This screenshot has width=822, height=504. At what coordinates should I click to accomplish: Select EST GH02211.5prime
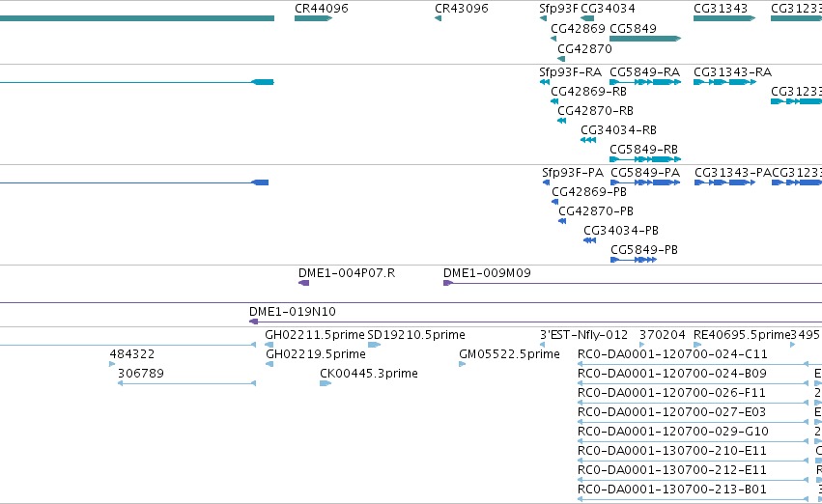click(x=269, y=345)
